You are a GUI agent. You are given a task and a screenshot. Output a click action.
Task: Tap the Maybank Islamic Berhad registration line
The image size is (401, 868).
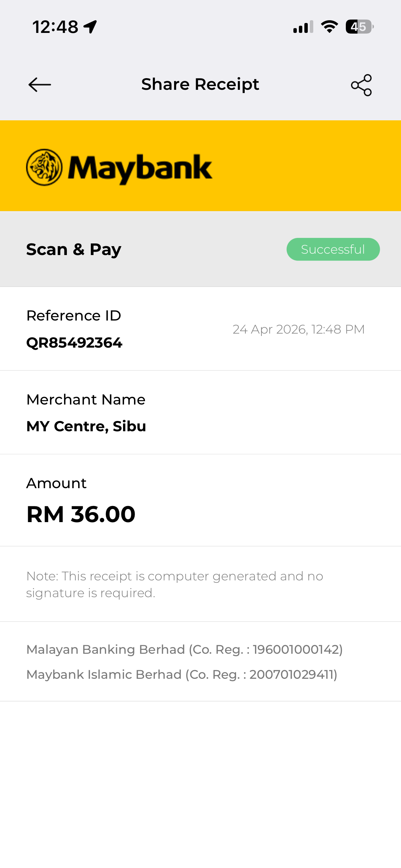tap(182, 674)
